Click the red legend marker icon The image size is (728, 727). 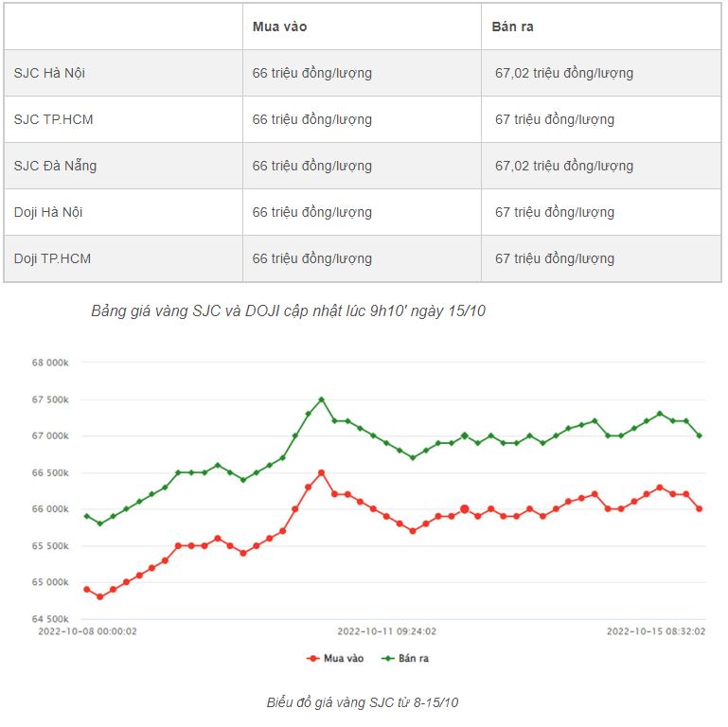click(x=313, y=658)
